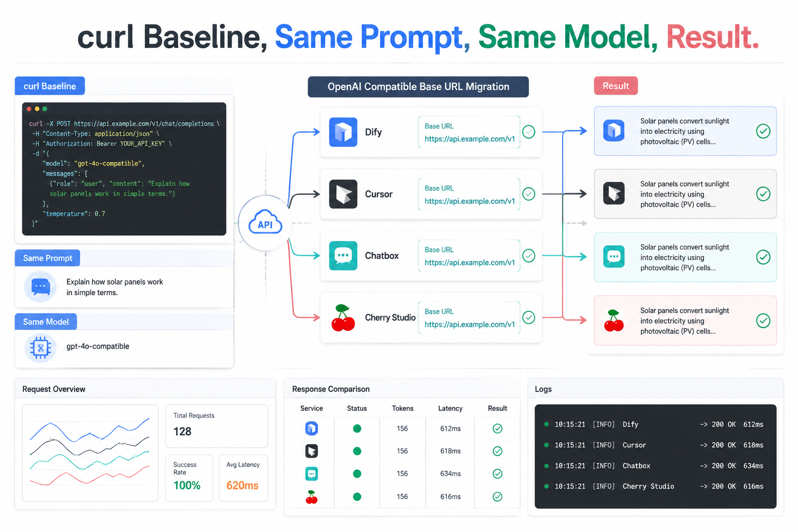Click the red dot in the terminal window
Screen dimensions: 798x532
tap(29, 109)
